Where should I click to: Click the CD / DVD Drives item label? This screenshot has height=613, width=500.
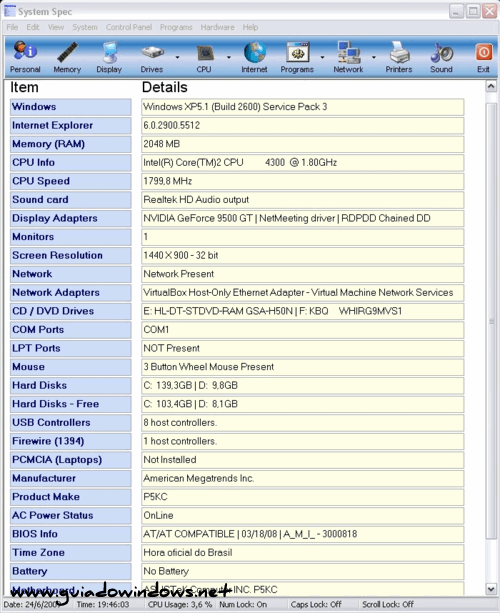(71, 312)
